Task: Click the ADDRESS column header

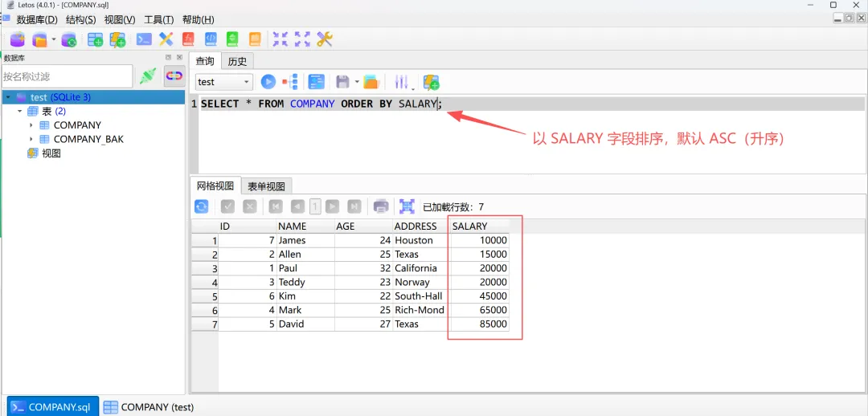Action: (422, 226)
